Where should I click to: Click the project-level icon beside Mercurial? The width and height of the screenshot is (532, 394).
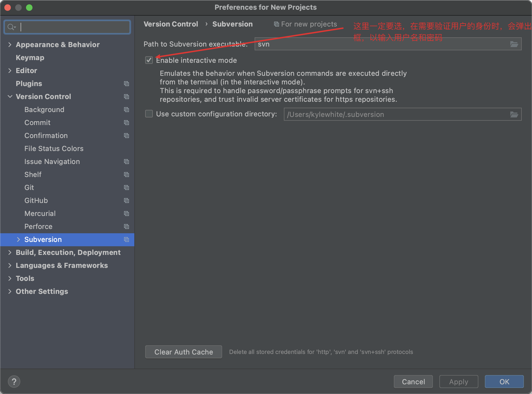click(126, 214)
